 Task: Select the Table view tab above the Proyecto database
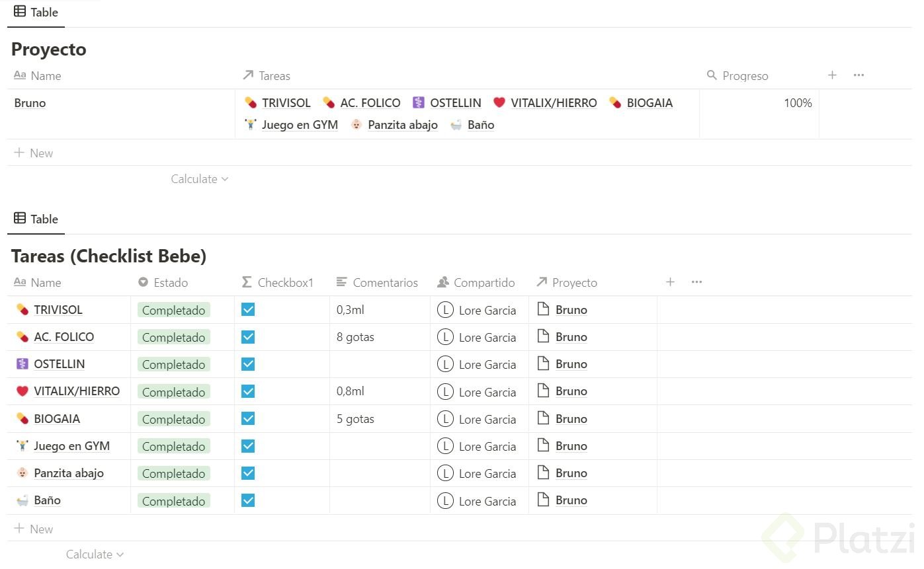pyautogui.click(x=36, y=12)
